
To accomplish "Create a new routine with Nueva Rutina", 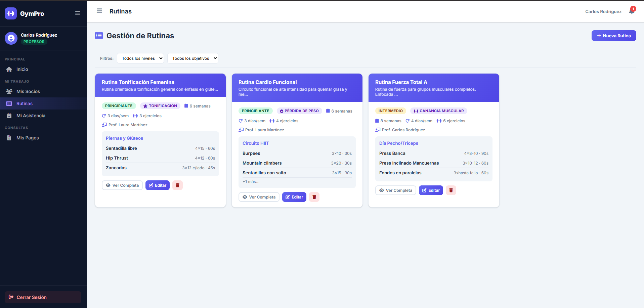I will pos(613,36).
